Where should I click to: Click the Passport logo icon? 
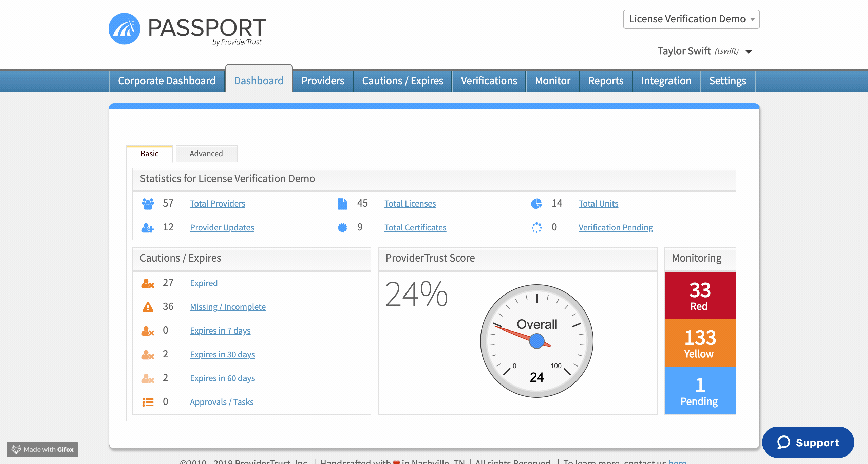[124, 29]
